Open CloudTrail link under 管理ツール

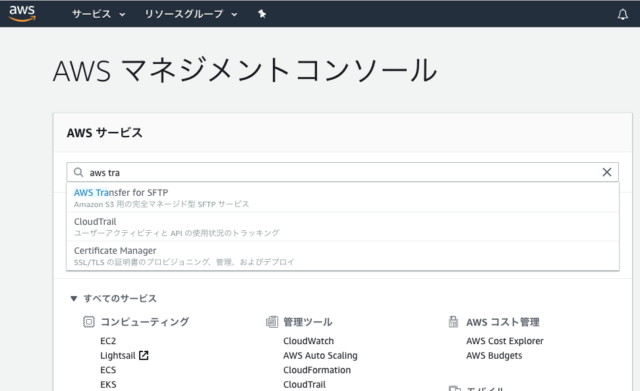tap(304, 384)
